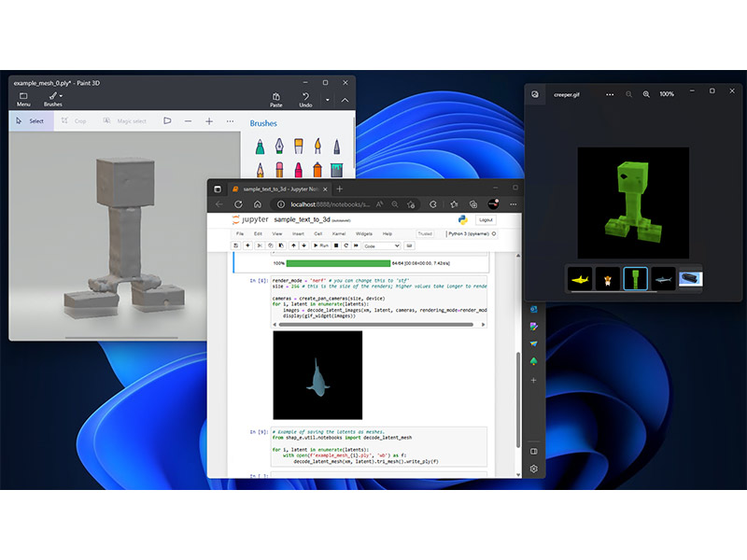
Task: Click the horizontal scrollbar of the Paint 3D canvas
Action: coord(121,338)
